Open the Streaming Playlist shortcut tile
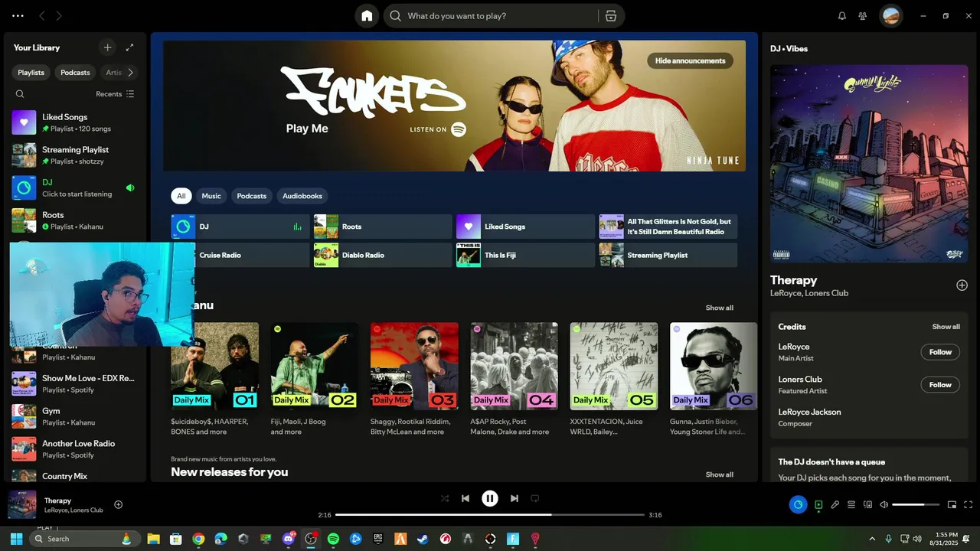Screen dimensions: 980x551 point(668,255)
